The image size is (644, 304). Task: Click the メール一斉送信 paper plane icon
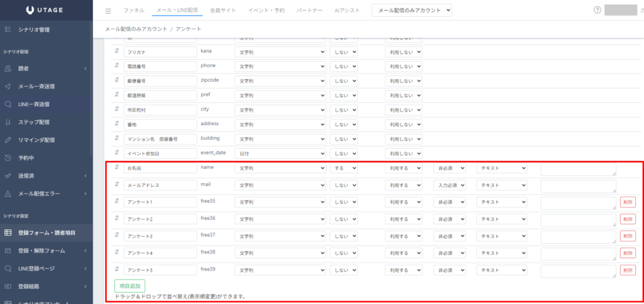coord(8,87)
